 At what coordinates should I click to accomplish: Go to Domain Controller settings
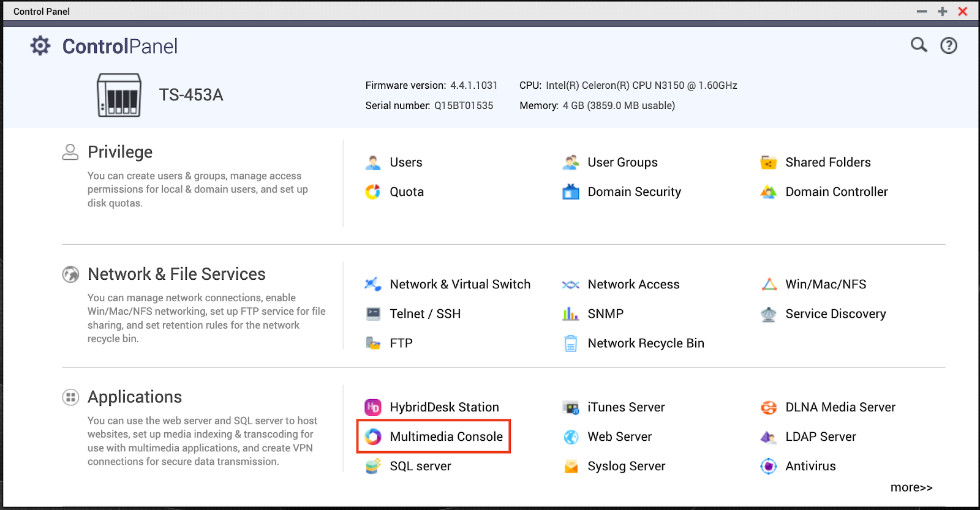click(x=836, y=192)
